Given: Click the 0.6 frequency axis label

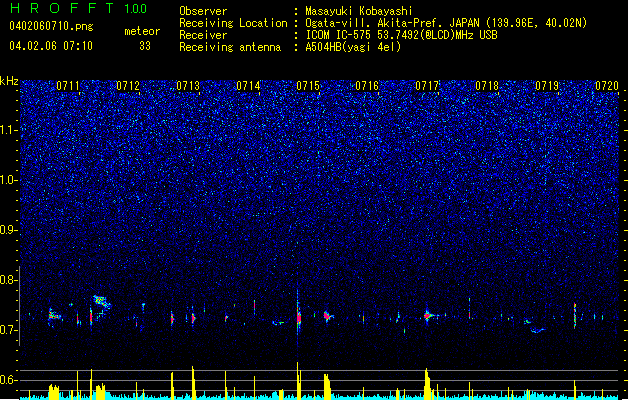Looking at the screenshot, I should coord(8,380).
